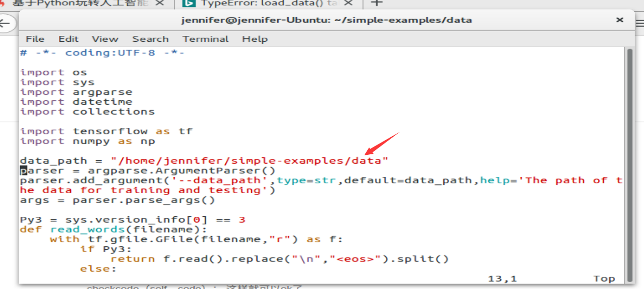Click the terminal title bar text
This screenshot has width=644, height=289.
click(326, 20)
